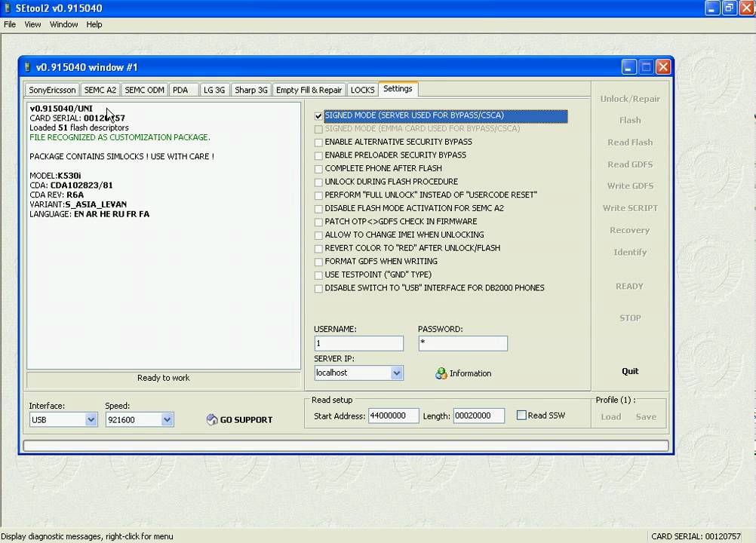
Task: Check DISABLE SWITCH TO USB INTERFACE option
Action: tap(318, 288)
